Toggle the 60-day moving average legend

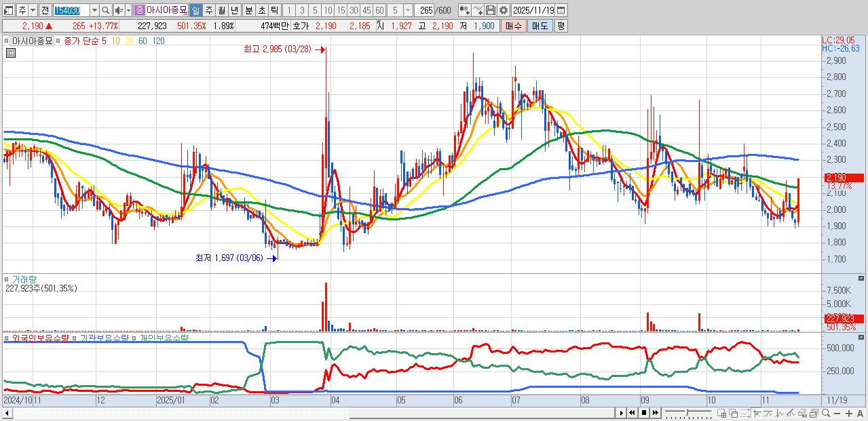[x=143, y=41]
